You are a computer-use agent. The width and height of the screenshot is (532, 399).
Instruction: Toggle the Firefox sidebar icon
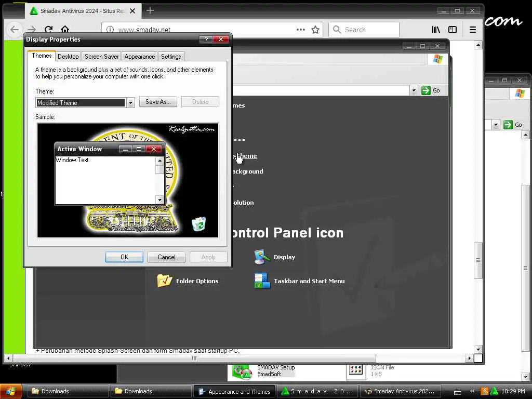453,30
